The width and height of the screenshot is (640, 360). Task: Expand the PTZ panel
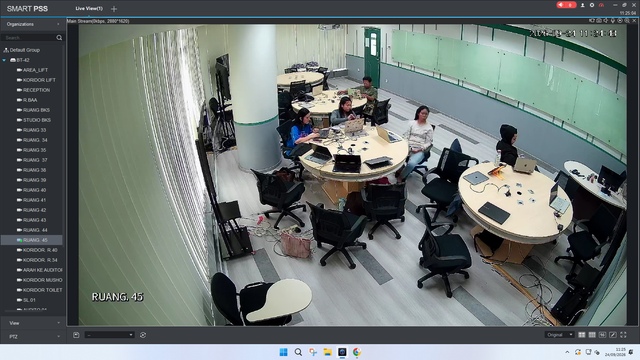[x=33, y=337]
